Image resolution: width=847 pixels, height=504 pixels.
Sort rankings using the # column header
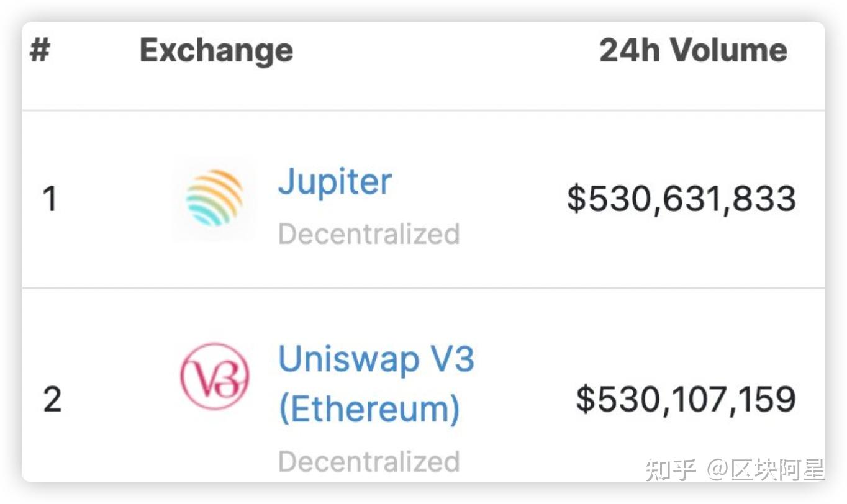38,50
